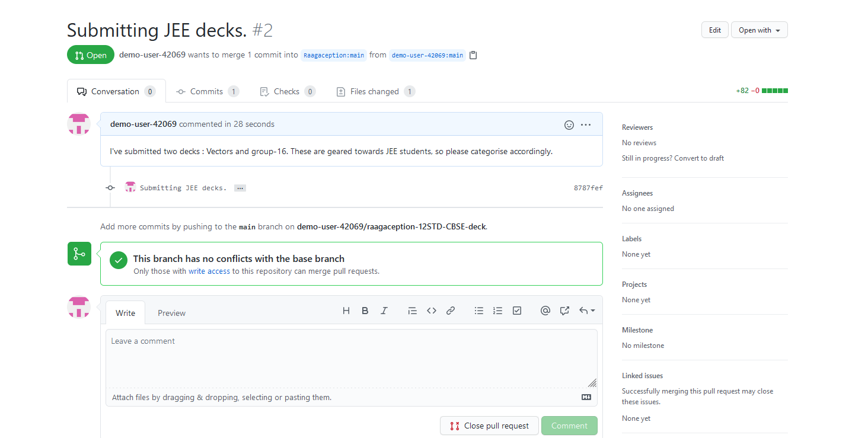The image size is (868, 438).
Task: Open commit 8787fef link
Action: [588, 188]
